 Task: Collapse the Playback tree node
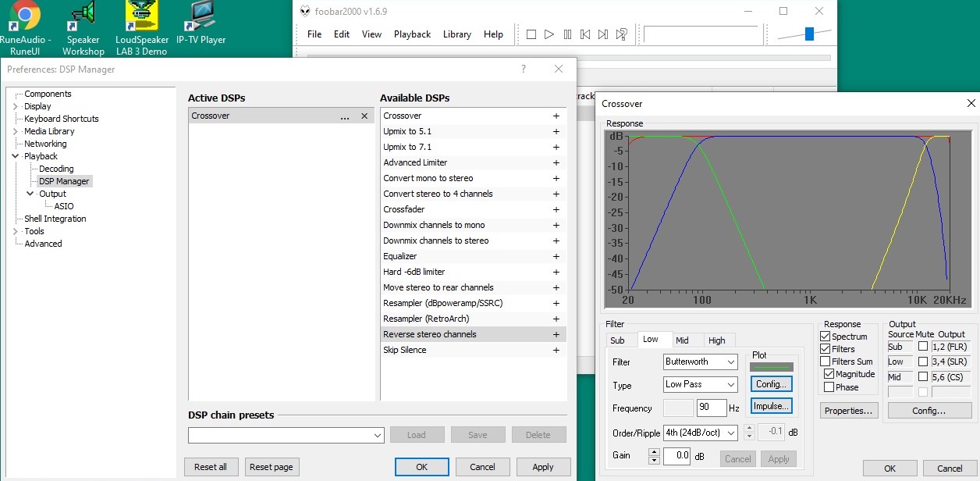(16, 156)
